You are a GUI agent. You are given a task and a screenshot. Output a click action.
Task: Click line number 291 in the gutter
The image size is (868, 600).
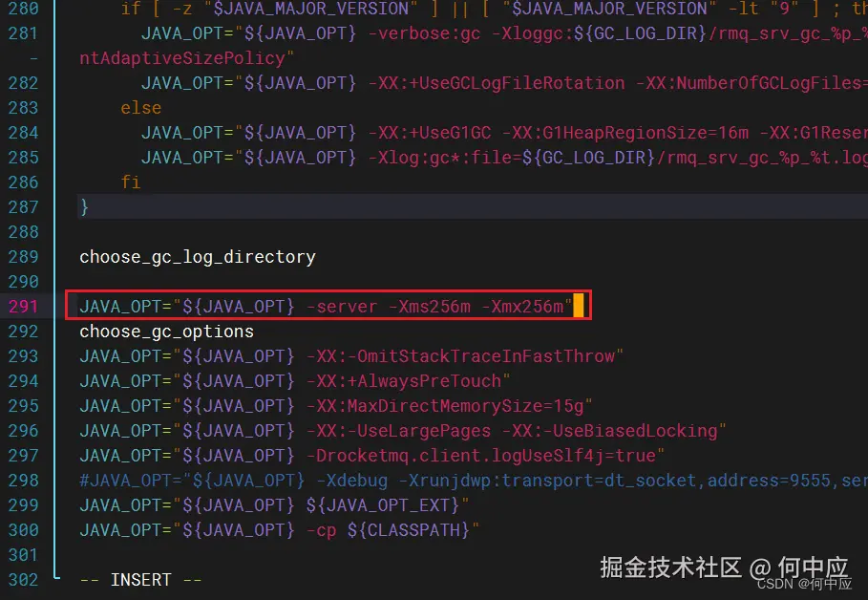[x=23, y=306]
